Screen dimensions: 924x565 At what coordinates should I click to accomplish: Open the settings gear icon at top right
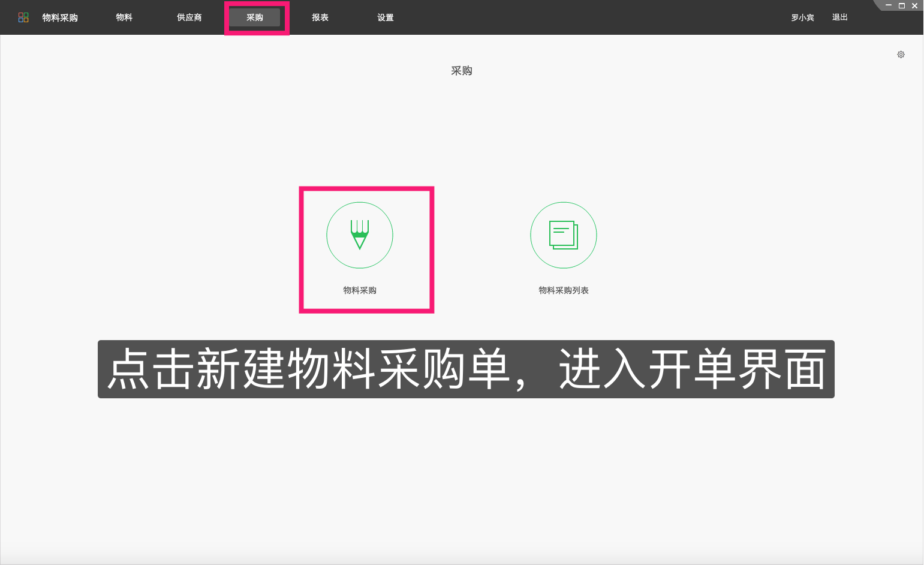tap(901, 54)
